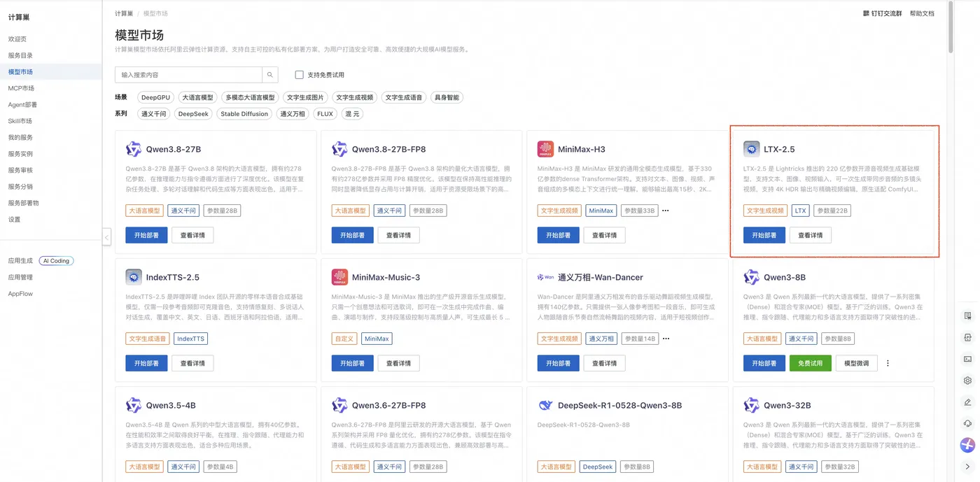
Task: Filter by 文字生成语音 scenario tag
Action: [x=404, y=98]
